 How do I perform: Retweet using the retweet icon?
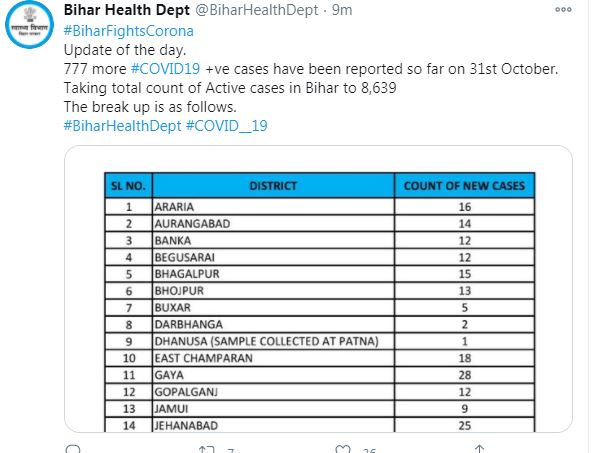(207, 450)
